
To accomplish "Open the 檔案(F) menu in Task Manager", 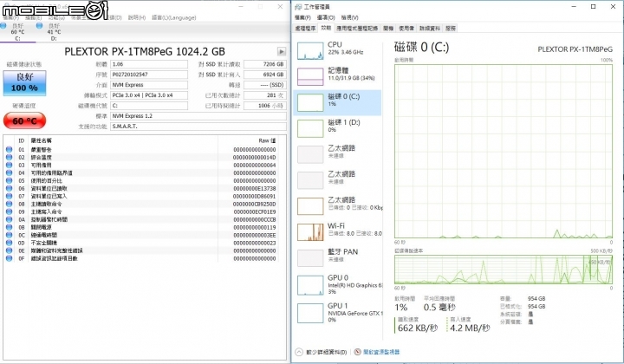I will 302,17.
